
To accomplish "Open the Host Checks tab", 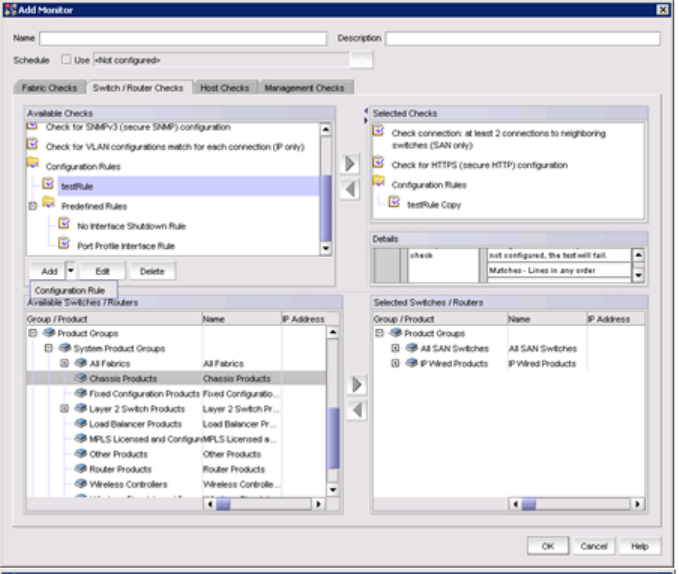I will tap(225, 88).
